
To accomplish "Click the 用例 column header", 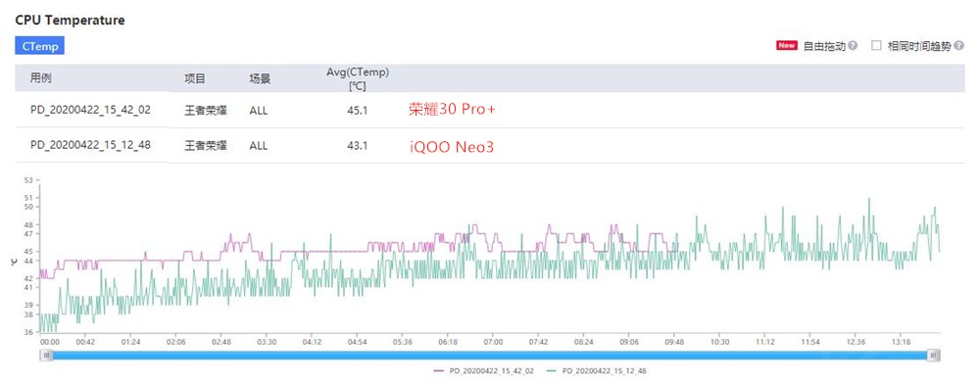I will click(x=41, y=78).
